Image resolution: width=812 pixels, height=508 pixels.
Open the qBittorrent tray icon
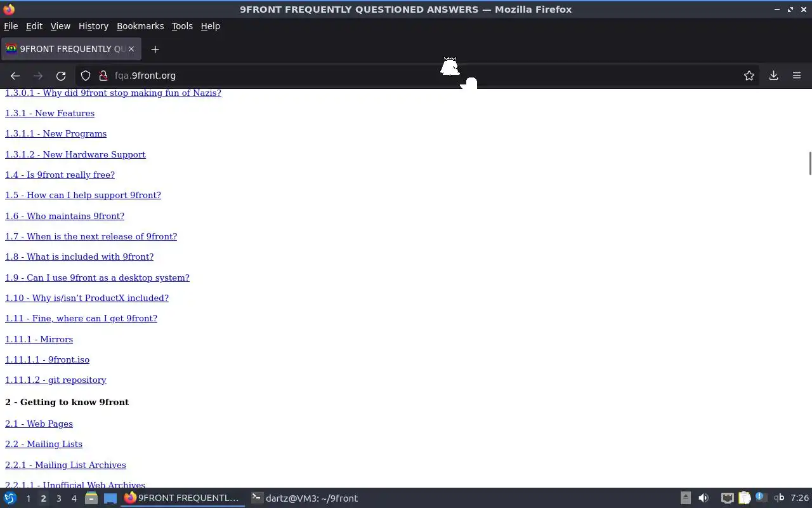click(778, 498)
